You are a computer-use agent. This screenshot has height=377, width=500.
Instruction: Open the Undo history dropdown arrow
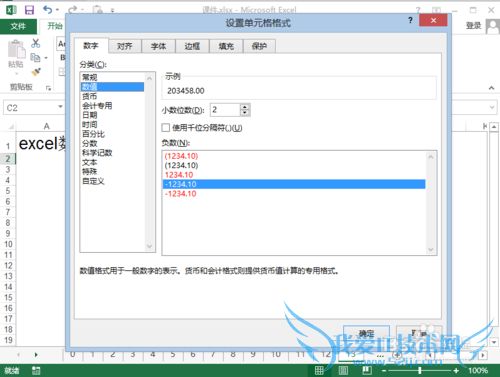pyautogui.click(x=57, y=10)
